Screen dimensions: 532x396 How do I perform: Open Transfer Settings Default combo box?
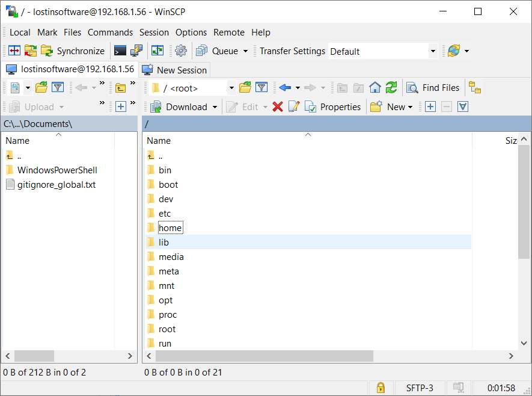pyautogui.click(x=382, y=51)
